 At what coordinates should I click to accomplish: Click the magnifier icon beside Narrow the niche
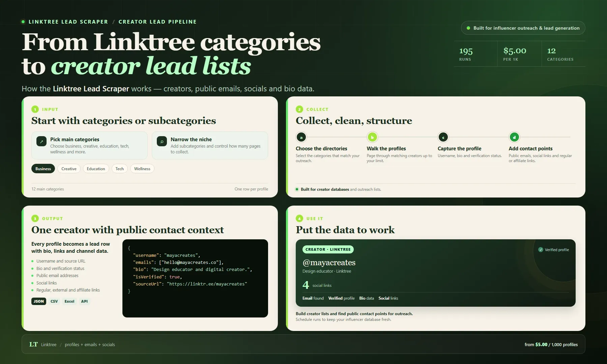click(162, 142)
